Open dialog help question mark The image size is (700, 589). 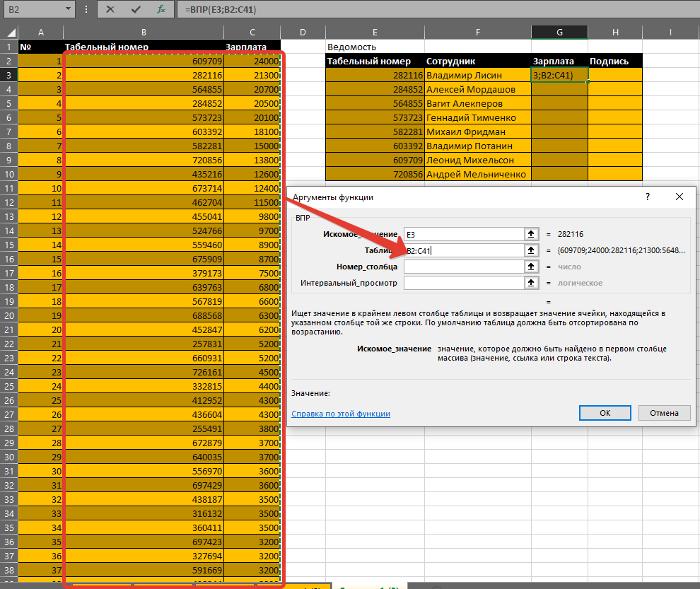pos(647,197)
